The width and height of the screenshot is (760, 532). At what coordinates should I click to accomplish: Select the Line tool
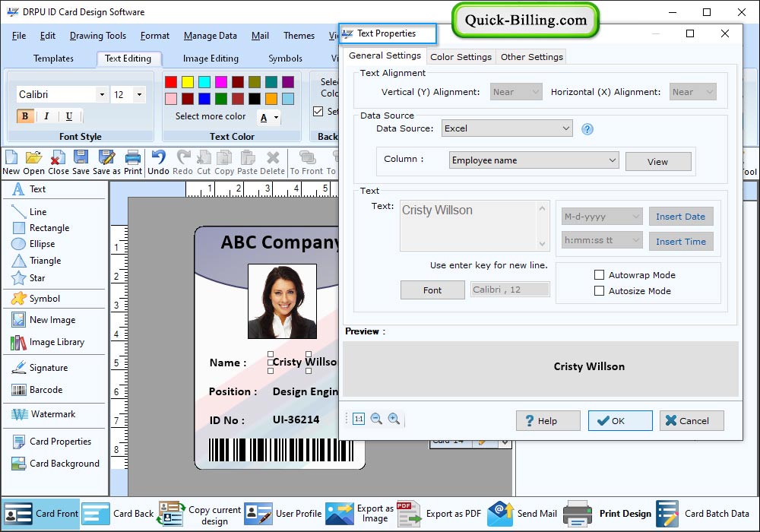(x=29, y=212)
